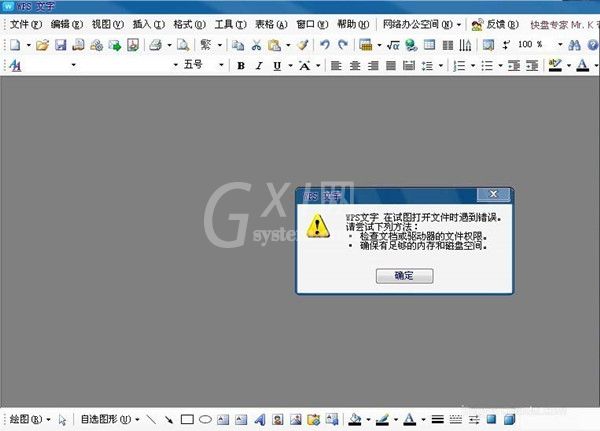Open the 文件 menu
600x431 pixels.
pyautogui.click(x=26, y=24)
